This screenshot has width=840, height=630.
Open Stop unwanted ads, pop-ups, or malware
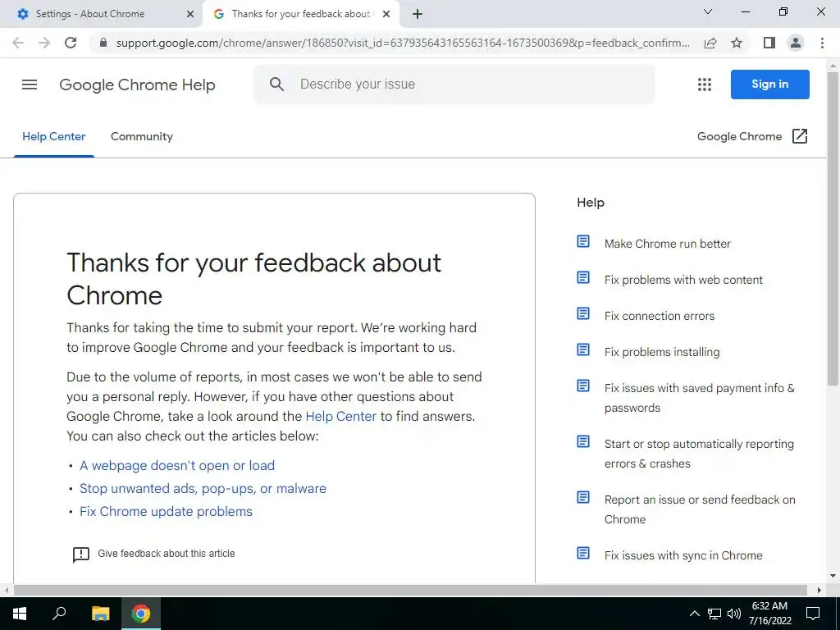(203, 489)
